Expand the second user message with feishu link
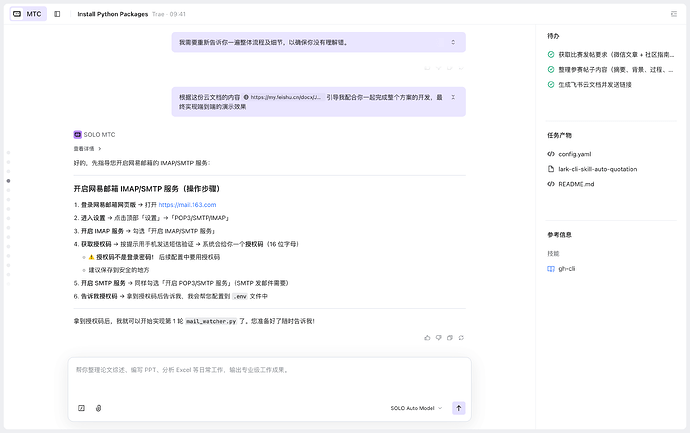This screenshot has height=433, width=690. click(453, 97)
